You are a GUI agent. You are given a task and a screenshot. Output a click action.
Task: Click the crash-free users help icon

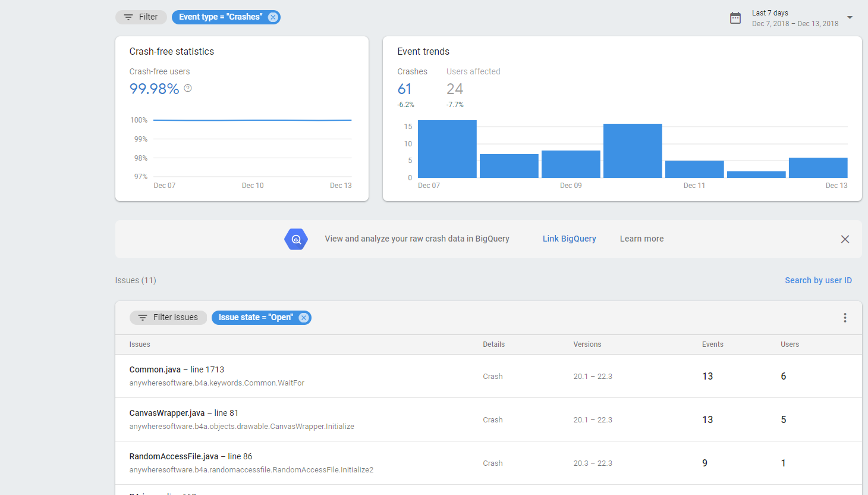(188, 88)
